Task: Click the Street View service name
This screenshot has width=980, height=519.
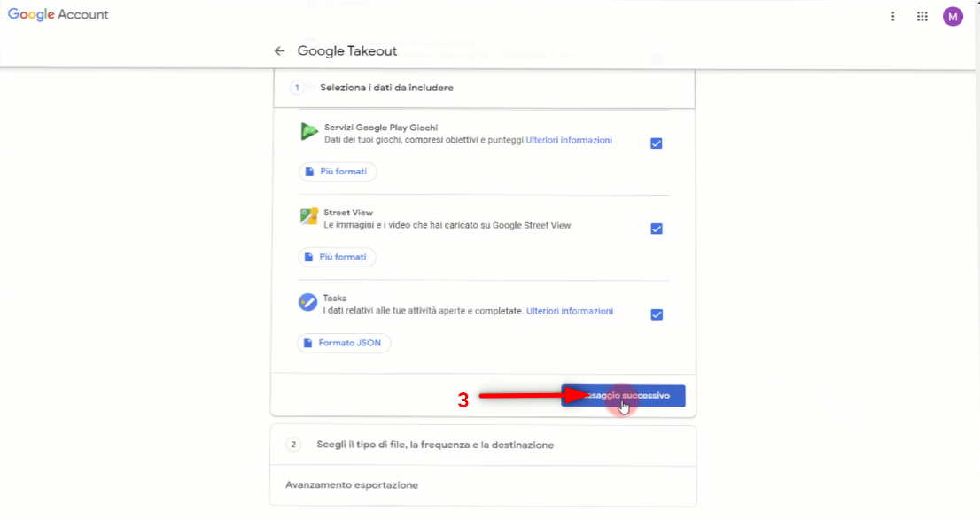Action: (x=348, y=213)
